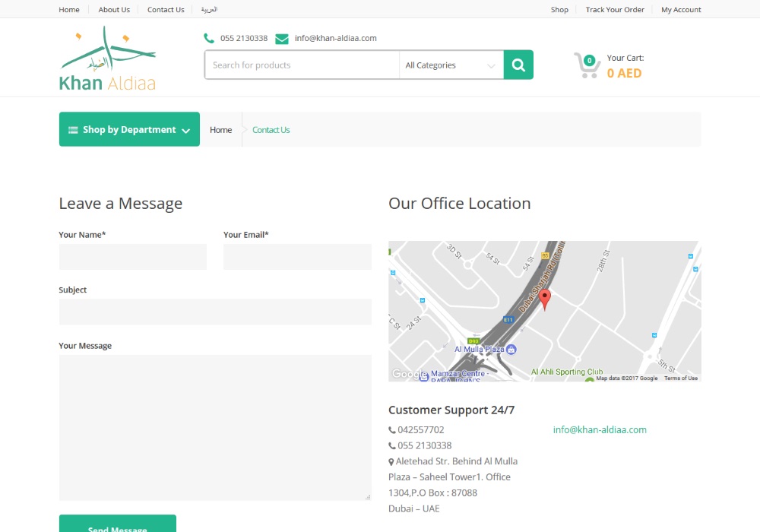Viewport: 760px width, 532px height.
Task: Click the info@khan-aldiaa.com link under Customer Support
Action: [600, 429]
